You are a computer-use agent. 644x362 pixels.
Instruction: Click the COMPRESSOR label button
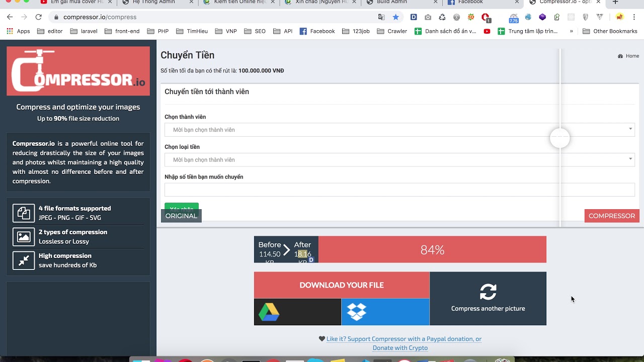pyautogui.click(x=612, y=216)
